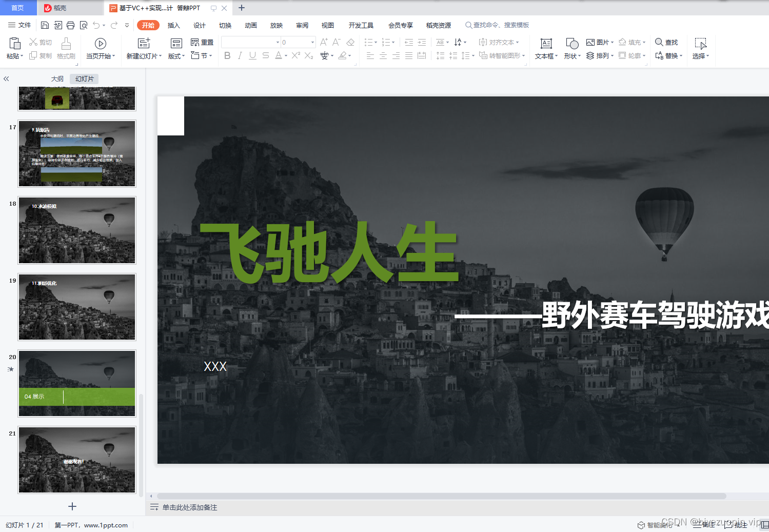Image resolution: width=769 pixels, height=532 pixels.
Task: Toggle italic formatting
Action: point(240,55)
